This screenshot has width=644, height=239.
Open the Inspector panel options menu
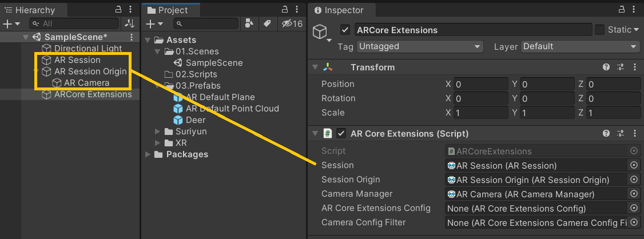[633, 10]
